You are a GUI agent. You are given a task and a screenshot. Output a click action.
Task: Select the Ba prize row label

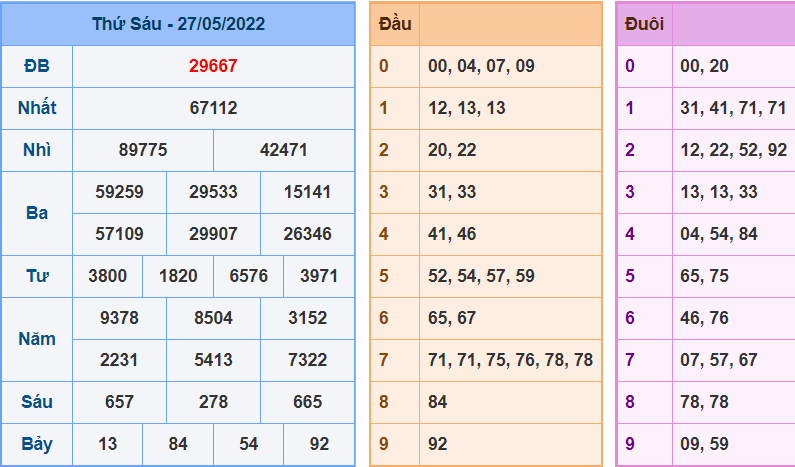click(x=37, y=213)
